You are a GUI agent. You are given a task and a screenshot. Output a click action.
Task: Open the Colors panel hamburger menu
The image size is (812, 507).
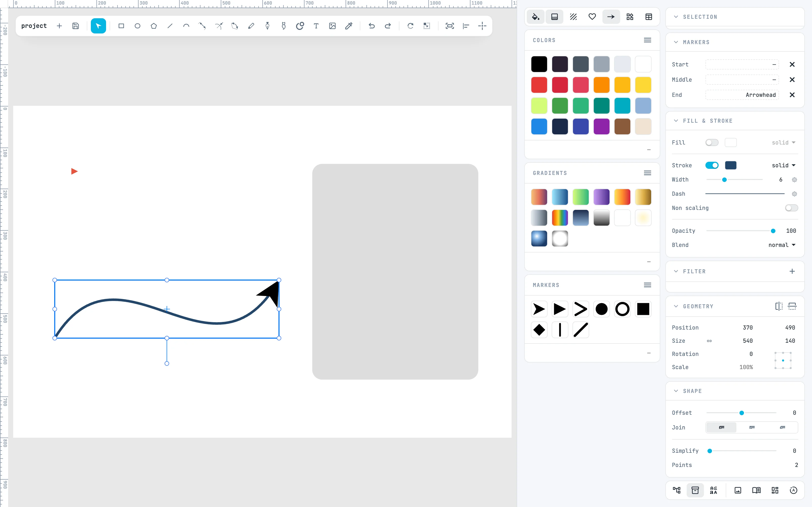pos(648,40)
